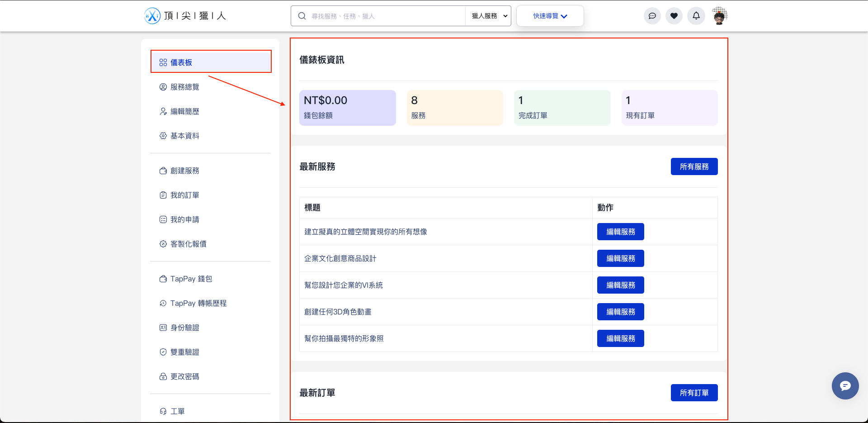Image resolution: width=868 pixels, height=423 pixels.
Task: Open 服務總覽 from the sidebar
Action: point(184,87)
